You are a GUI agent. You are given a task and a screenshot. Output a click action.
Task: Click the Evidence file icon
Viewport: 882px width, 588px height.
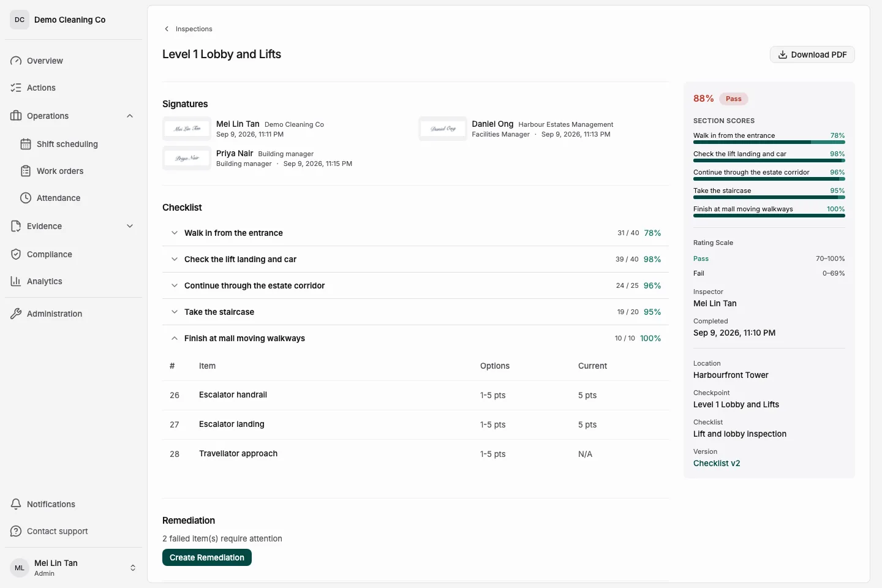pyautogui.click(x=16, y=226)
